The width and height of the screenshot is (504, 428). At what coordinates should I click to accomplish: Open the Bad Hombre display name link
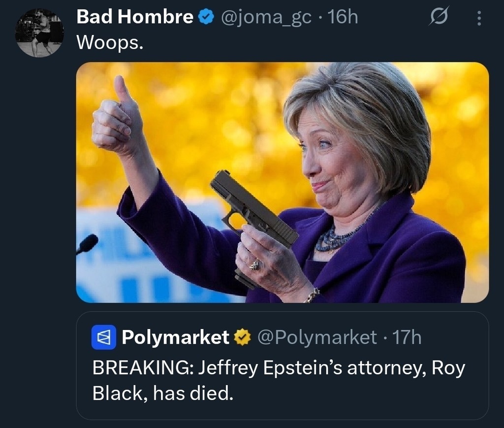135,18
